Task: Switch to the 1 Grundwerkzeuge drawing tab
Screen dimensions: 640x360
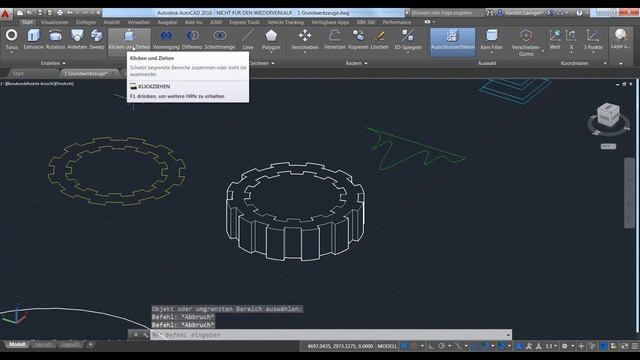Action: (88, 73)
